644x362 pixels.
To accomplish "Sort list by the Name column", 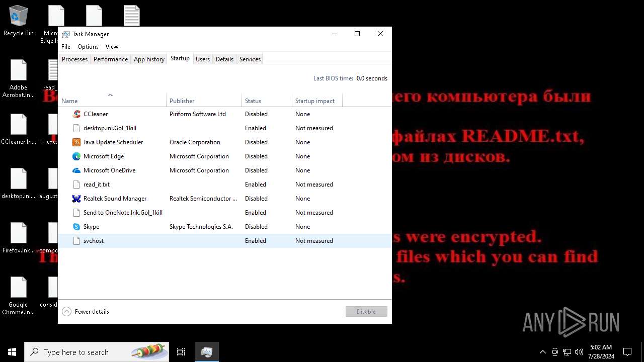I will [x=112, y=101].
